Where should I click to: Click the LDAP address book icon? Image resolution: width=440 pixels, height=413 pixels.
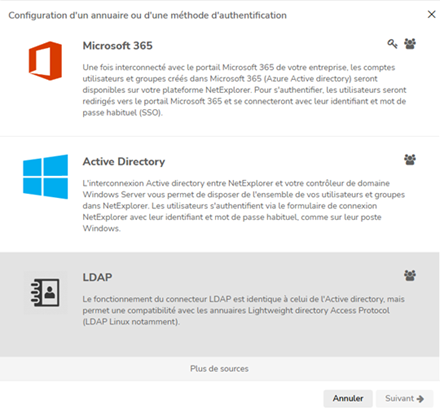coord(45,292)
